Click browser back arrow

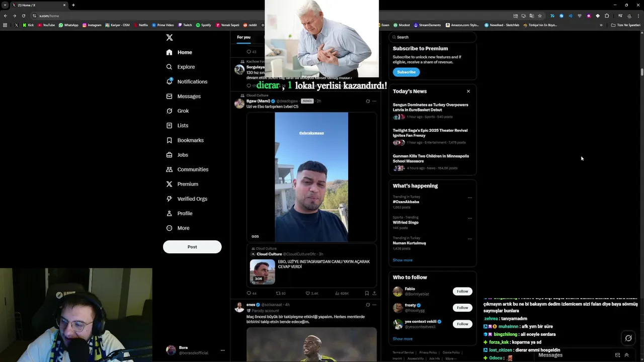(x=6, y=16)
